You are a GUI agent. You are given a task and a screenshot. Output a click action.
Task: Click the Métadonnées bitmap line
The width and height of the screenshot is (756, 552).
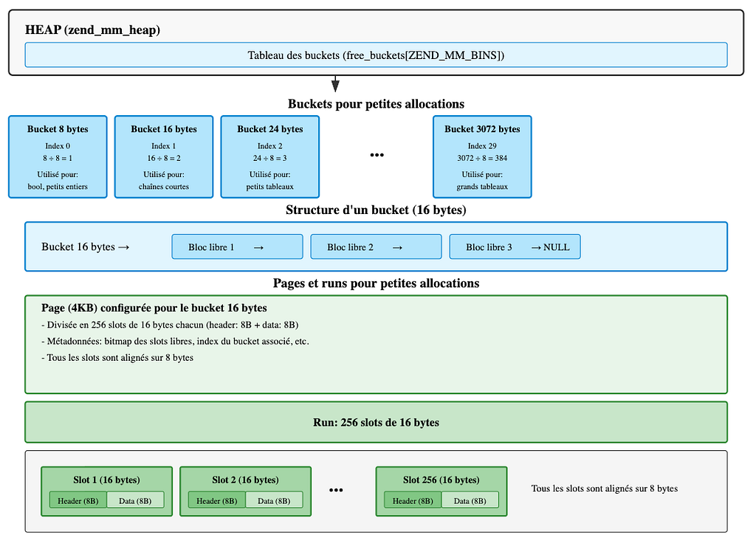(175, 342)
